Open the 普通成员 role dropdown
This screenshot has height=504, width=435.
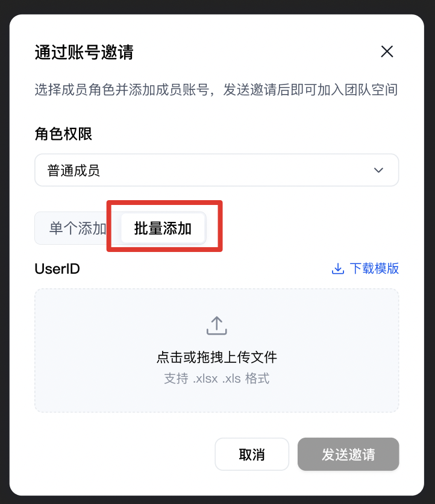pos(216,170)
